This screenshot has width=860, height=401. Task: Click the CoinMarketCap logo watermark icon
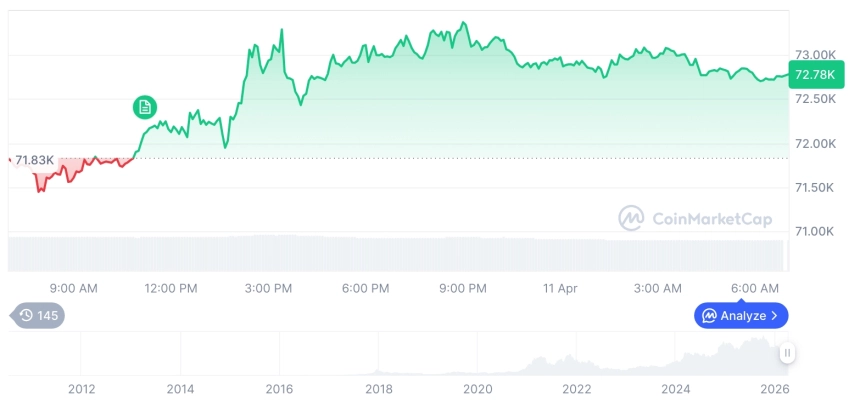(x=631, y=218)
